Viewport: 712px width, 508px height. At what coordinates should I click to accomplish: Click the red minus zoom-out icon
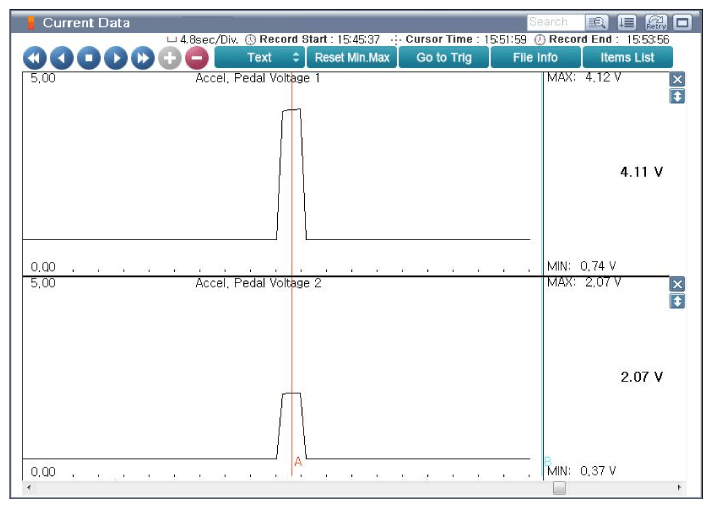point(197,58)
